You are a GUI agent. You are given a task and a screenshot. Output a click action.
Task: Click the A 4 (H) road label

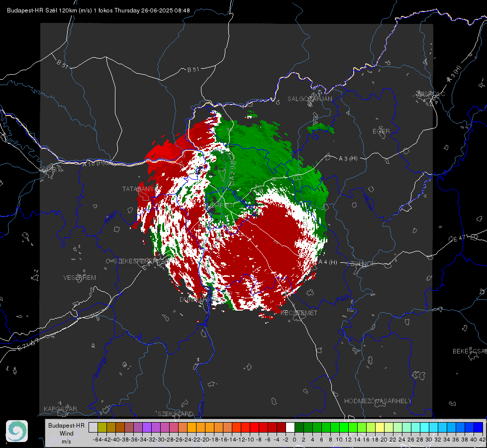(x=328, y=262)
